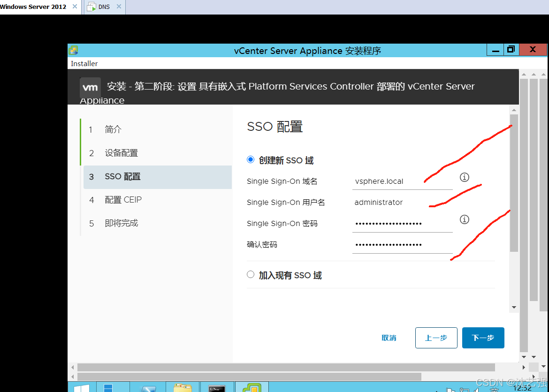Show info tooltip for Single Sign-On 域名

tap(464, 177)
